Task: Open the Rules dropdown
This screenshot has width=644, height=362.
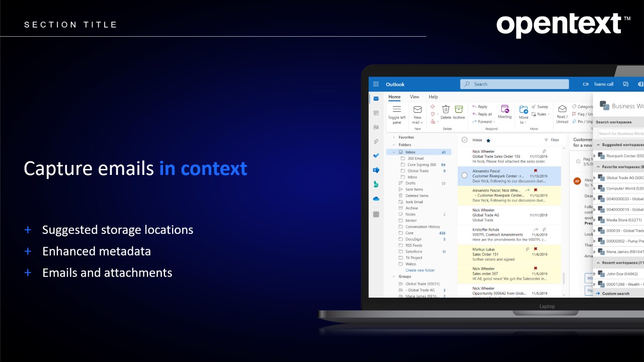Action: point(541,114)
